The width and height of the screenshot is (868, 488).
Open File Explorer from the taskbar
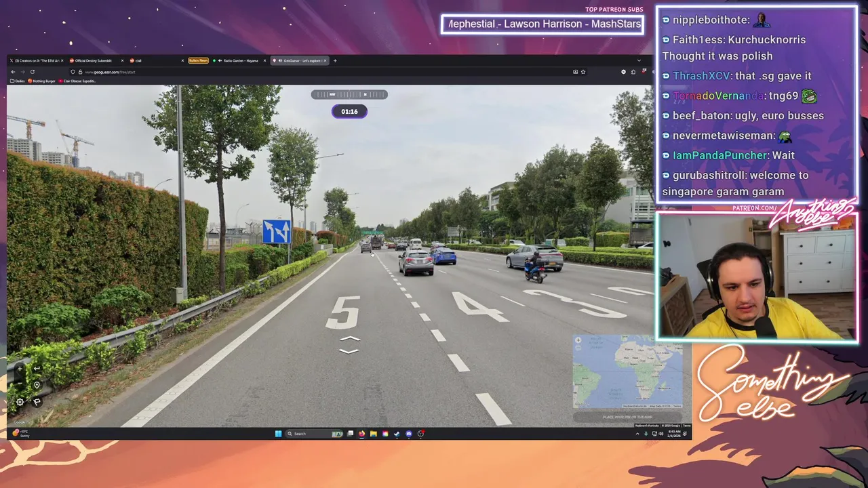point(373,434)
